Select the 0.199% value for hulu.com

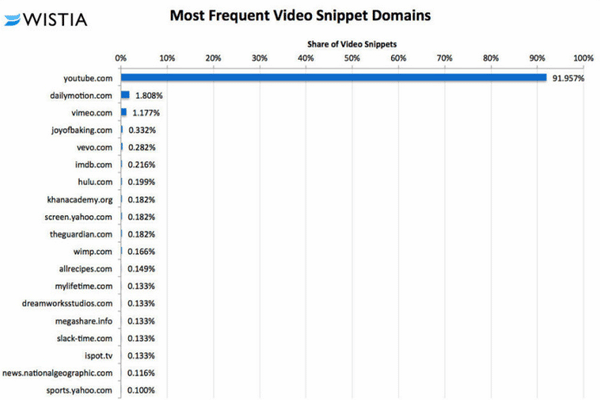(141, 182)
